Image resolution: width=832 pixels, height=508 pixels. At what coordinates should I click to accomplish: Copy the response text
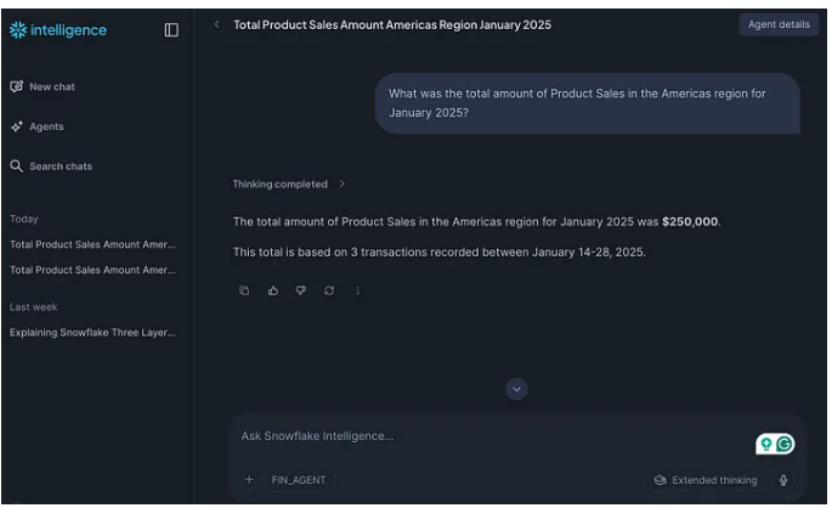[x=244, y=291]
